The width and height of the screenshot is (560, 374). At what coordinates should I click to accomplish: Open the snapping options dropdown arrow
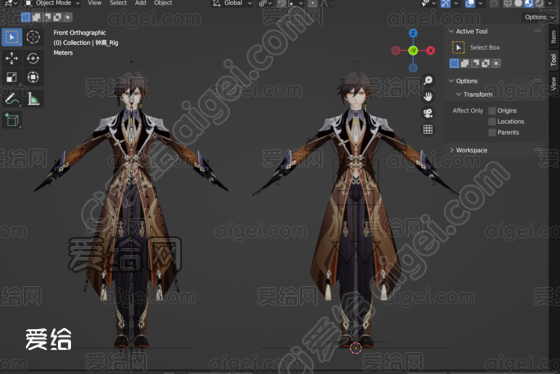click(297, 3)
